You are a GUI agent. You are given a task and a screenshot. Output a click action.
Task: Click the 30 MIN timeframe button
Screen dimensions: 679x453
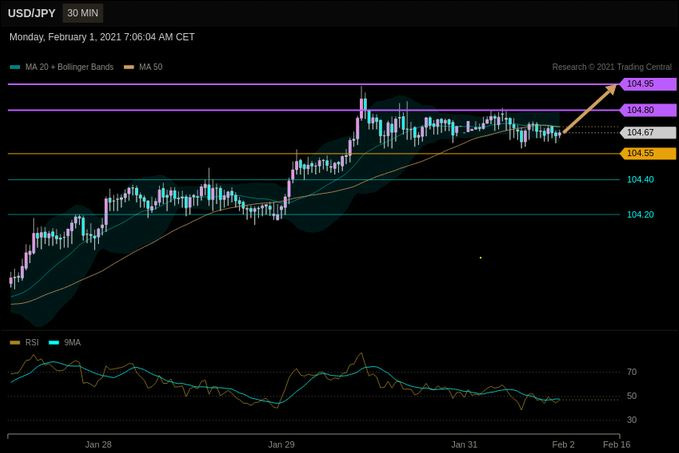[x=82, y=13]
